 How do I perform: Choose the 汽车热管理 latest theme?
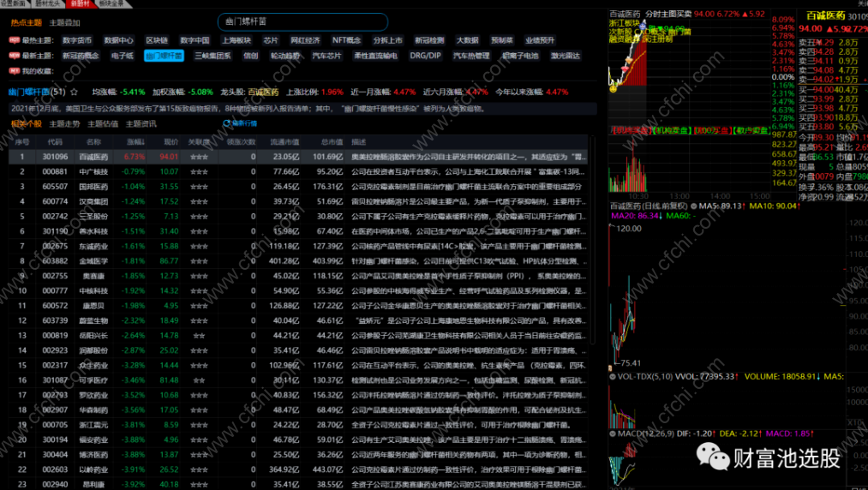(471, 56)
